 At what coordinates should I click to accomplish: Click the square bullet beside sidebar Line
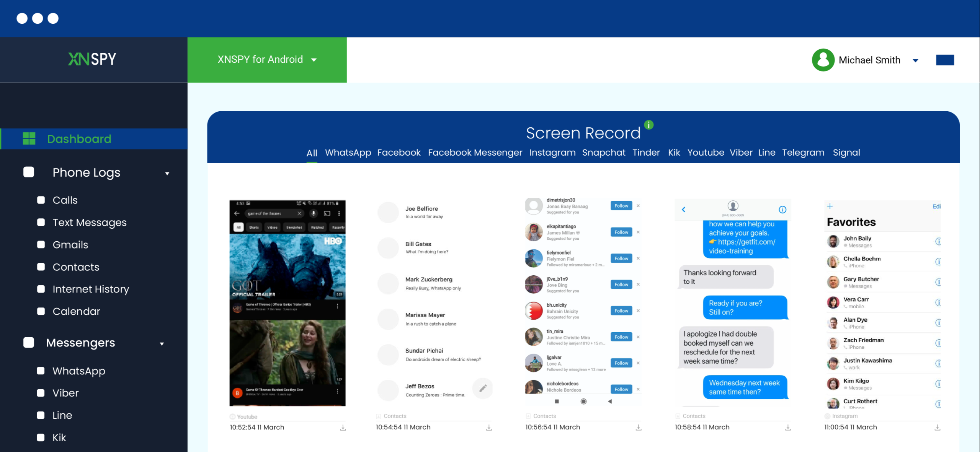[41, 415]
